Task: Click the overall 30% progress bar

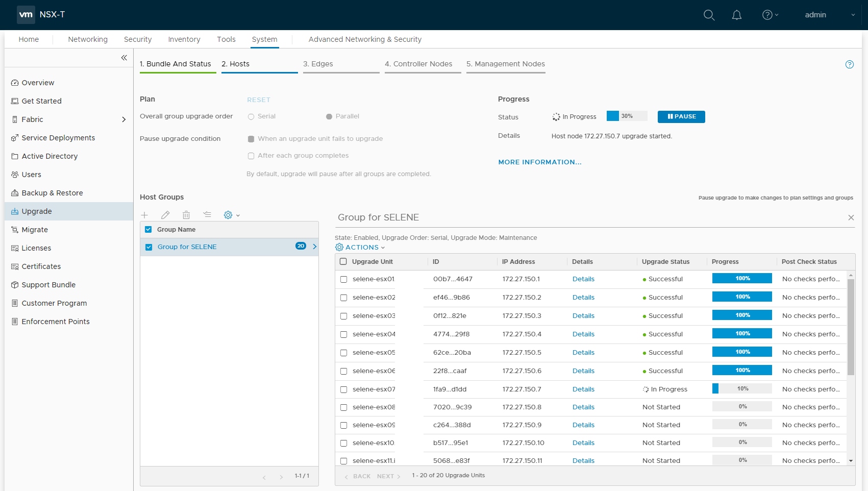Action: (x=627, y=116)
